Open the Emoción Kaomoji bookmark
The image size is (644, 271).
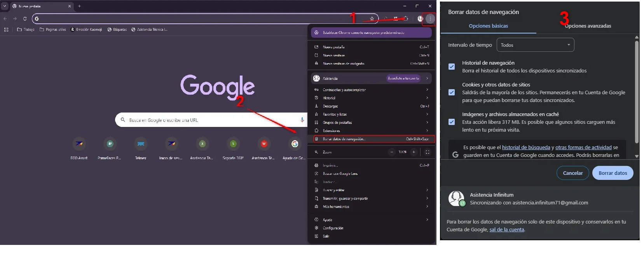86,30
